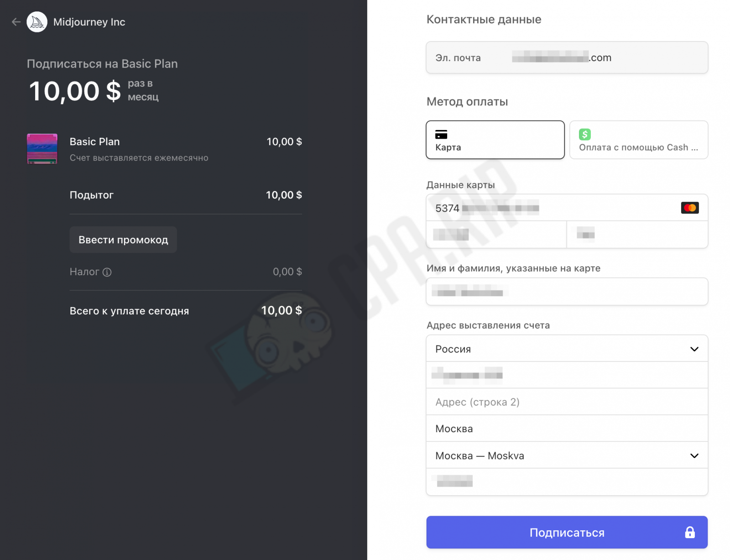Click the tax info icon
This screenshot has width=730, height=560.
coord(107,272)
